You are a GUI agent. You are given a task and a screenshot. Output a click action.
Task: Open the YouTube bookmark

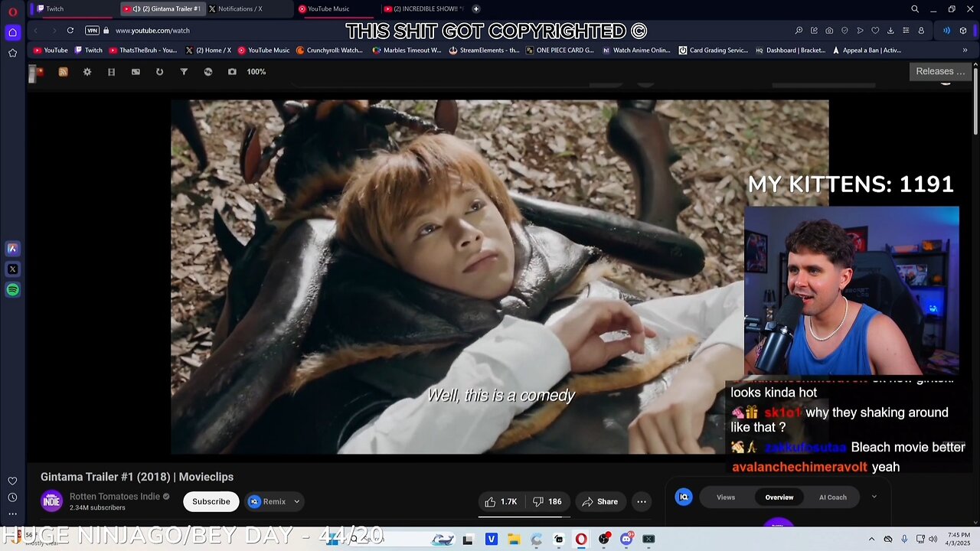click(51, 51)
